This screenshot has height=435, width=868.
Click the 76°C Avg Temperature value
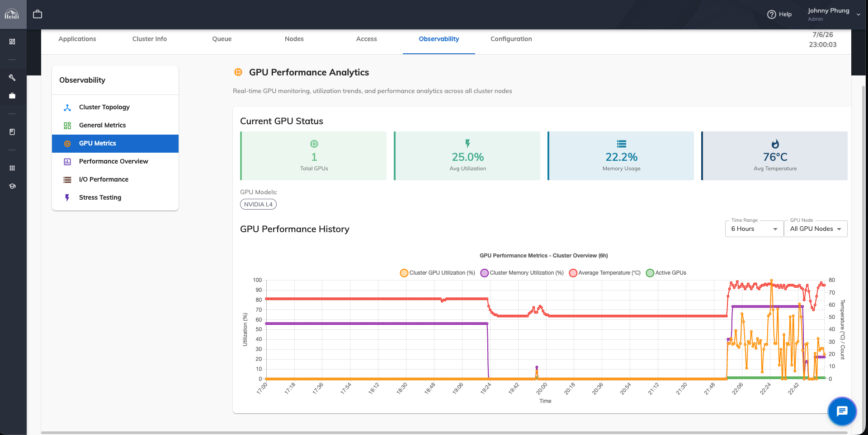(x=775, y=157)
